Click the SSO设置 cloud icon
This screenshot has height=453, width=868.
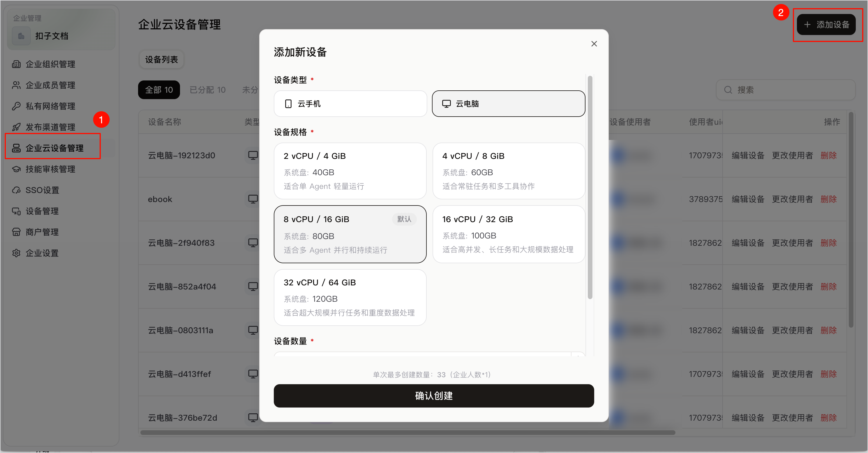pos(16,190)
